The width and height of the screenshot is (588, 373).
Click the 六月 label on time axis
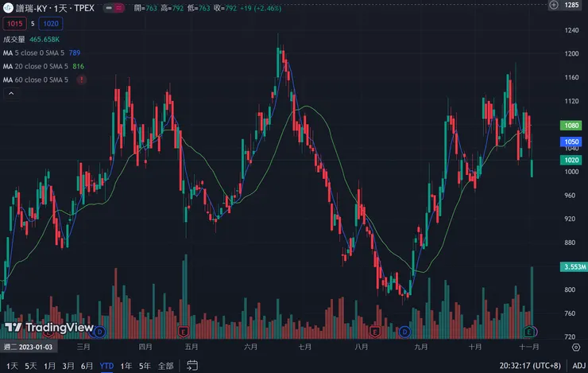coord(250,347)
